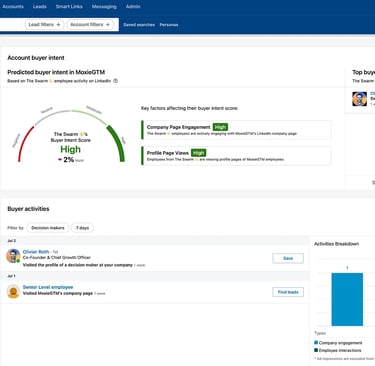
Task: Click the red down arrow beside 2%
Action: click(60, 160)
